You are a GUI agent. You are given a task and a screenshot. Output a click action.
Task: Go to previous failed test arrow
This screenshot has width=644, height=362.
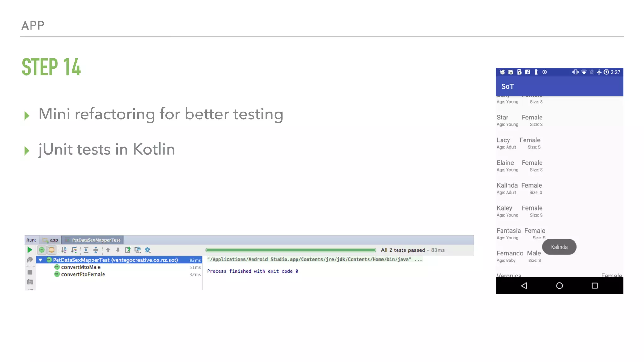point(108,250)
